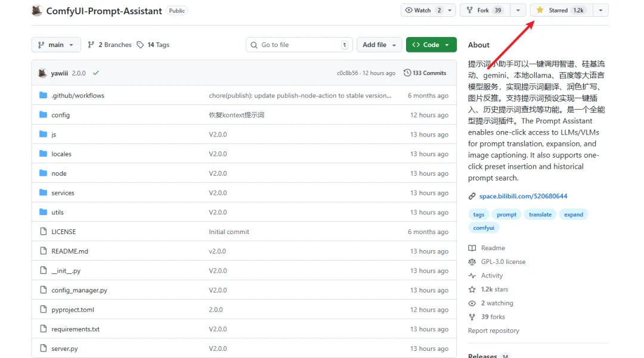The image size is (644, 358).
Task: Click the config folder icon
Action: 43,114
